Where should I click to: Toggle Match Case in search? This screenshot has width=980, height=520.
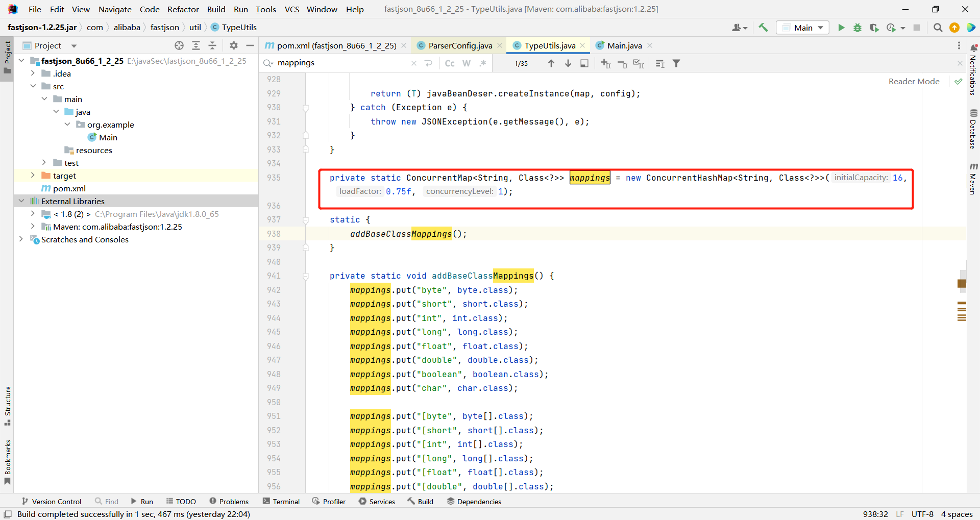click(x=450, y=63)
